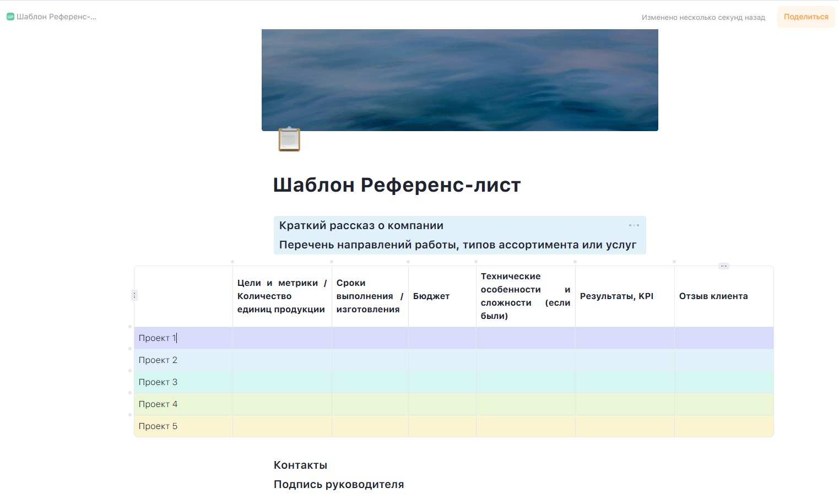Image resolution: width=839 pixels, height=504 pixels.
Task: Click the empty 'Отзыв клиента' cell for Проект 5
Action: tap(724, 426)
